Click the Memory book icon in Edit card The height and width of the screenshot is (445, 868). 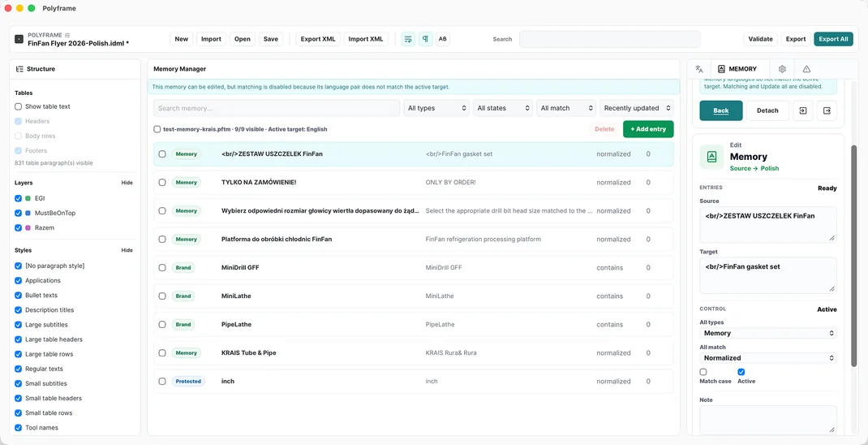[x=712, y=157]
